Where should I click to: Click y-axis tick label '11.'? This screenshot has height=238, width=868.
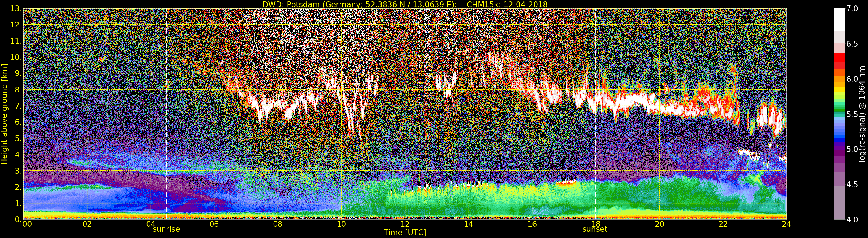16,41
